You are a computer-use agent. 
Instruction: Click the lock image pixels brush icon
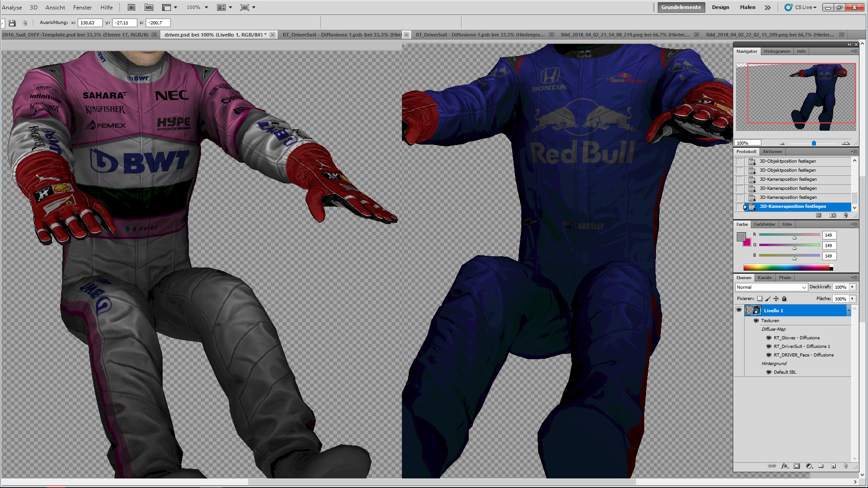coord(768,299)
